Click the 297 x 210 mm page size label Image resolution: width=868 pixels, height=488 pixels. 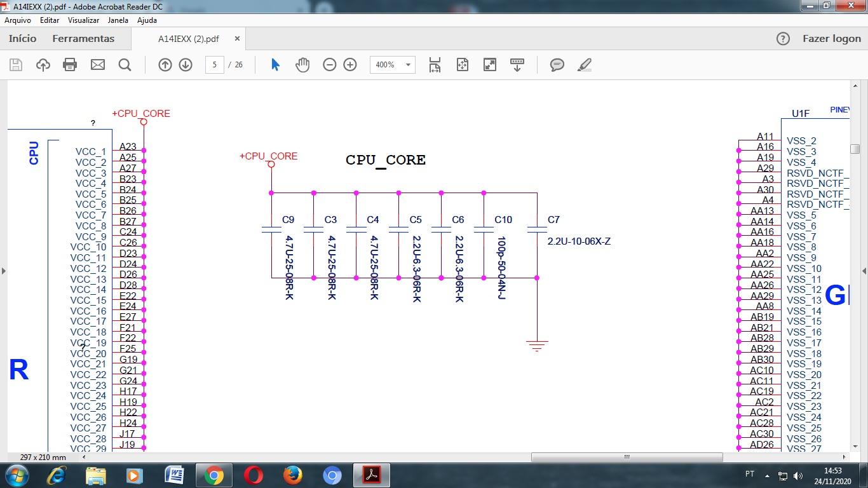pyautogui.click(x=43, y=457)
